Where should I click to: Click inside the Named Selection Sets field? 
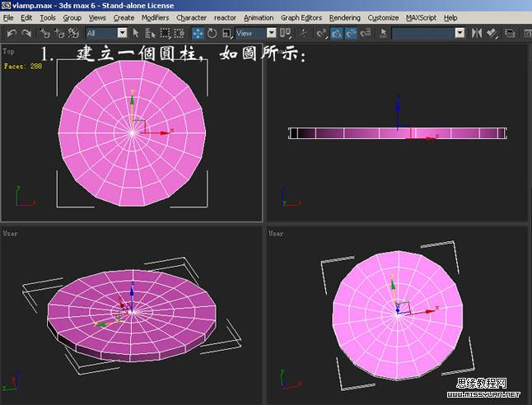[423, 33]
